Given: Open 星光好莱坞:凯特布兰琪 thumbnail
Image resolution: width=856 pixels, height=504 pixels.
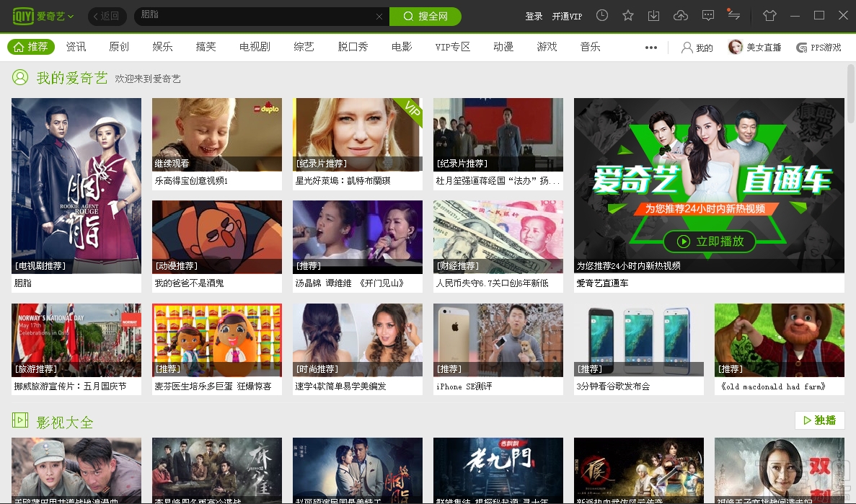Looking at the screenshot, I should pyautogui.click(x=358, y=135).
